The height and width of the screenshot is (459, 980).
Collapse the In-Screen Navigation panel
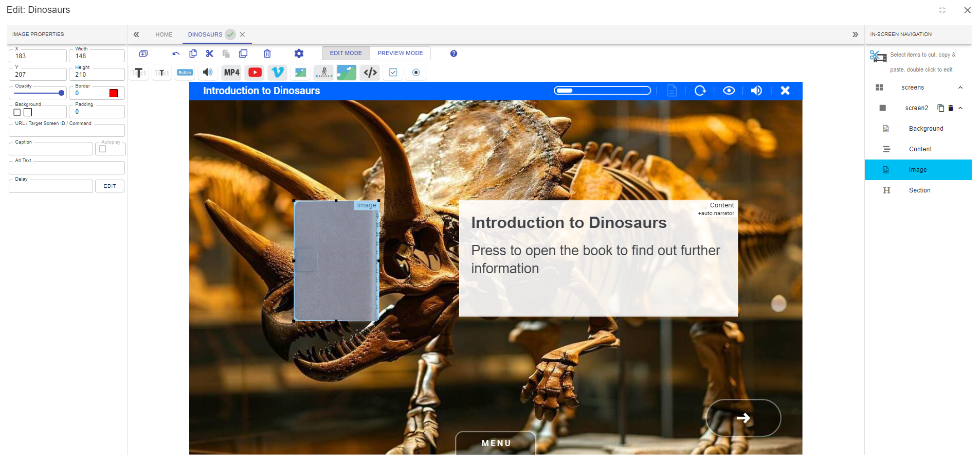coord(855,34)
